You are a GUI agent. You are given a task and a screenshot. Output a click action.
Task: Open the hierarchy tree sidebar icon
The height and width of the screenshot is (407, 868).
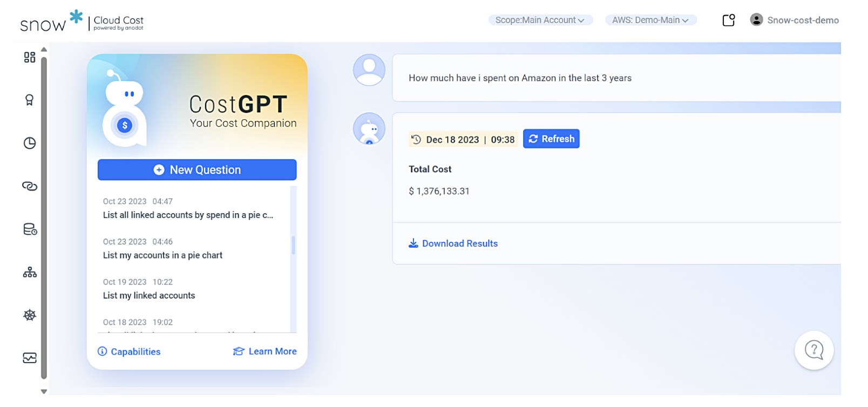point(30,272)
